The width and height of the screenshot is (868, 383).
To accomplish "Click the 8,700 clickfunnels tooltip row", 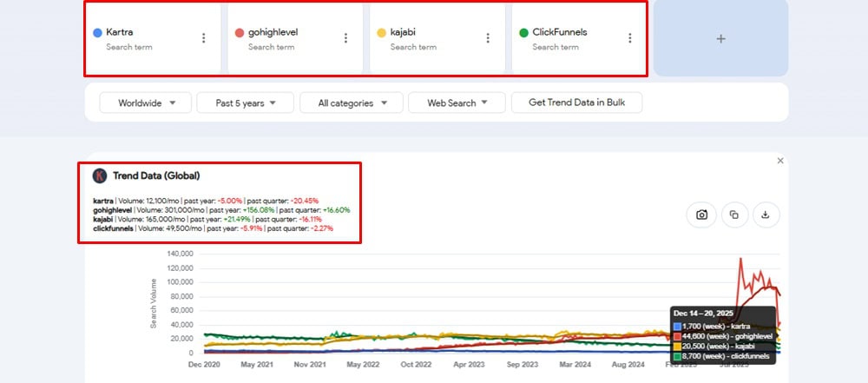I will click(722, 354).
